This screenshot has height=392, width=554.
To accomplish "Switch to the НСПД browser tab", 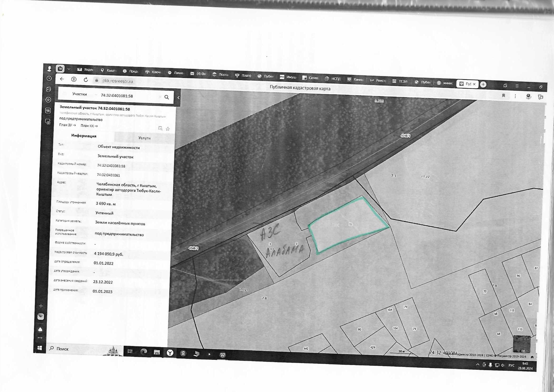I will tap(333, 79).
